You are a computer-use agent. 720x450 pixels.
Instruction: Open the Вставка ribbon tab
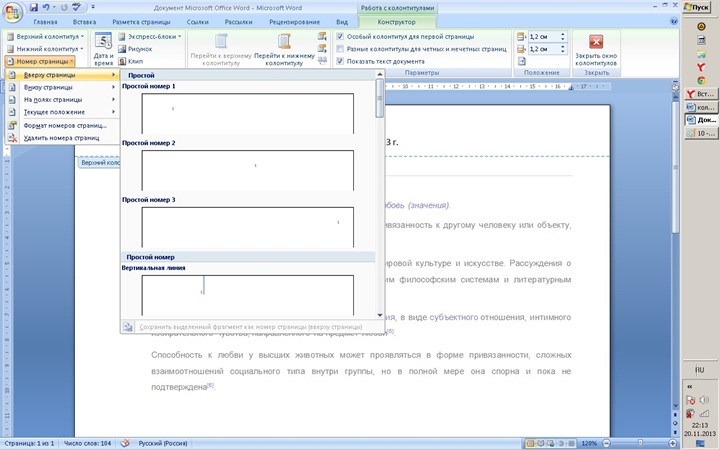[x=84, y=22]
